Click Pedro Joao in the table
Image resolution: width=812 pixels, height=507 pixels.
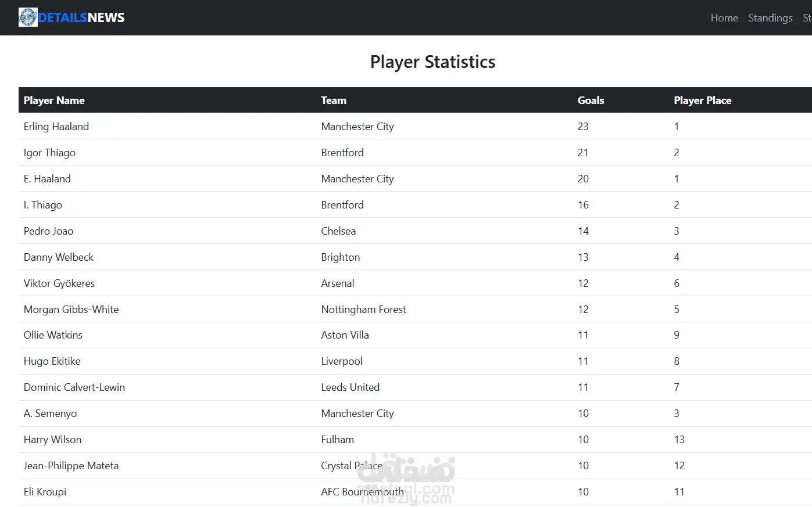(x=48, y=231)
